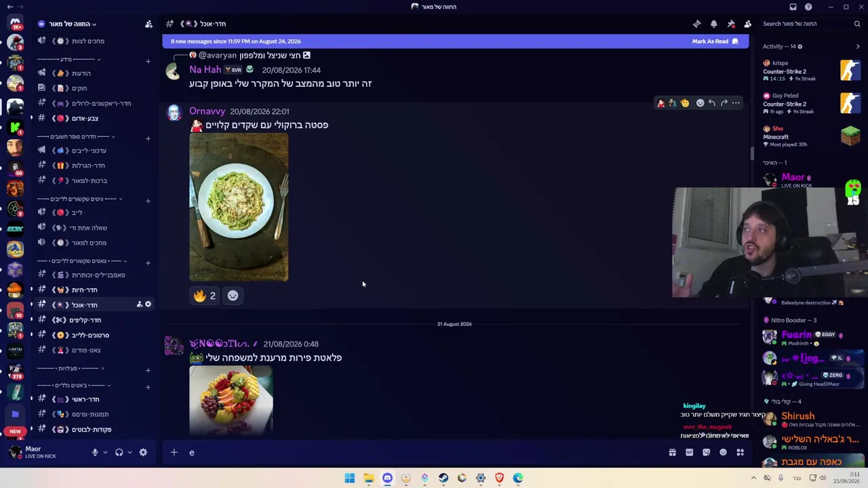This screenshot has height=488, width=868.
Task: Open Steam from the taskbar
Action: pos(443,478)
